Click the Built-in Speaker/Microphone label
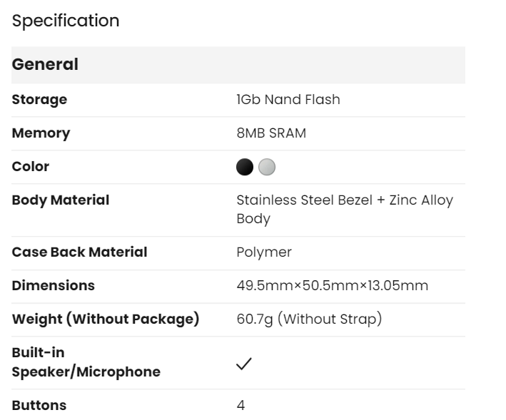This screenshot has width=506, height=420. (86, 363)
